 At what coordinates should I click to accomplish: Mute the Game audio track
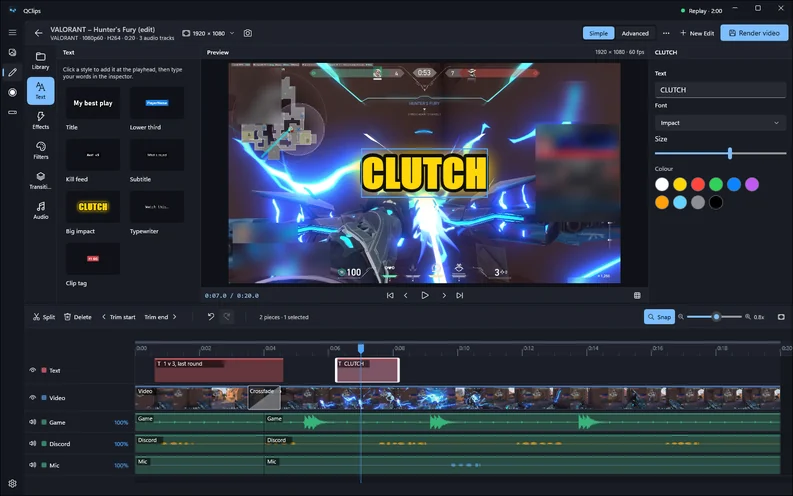tap(32, 422)
